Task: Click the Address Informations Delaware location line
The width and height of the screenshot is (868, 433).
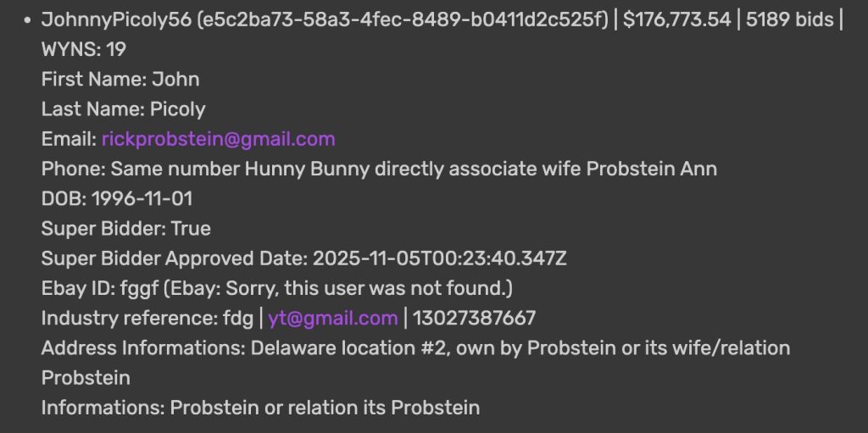Action: point(415,348)
